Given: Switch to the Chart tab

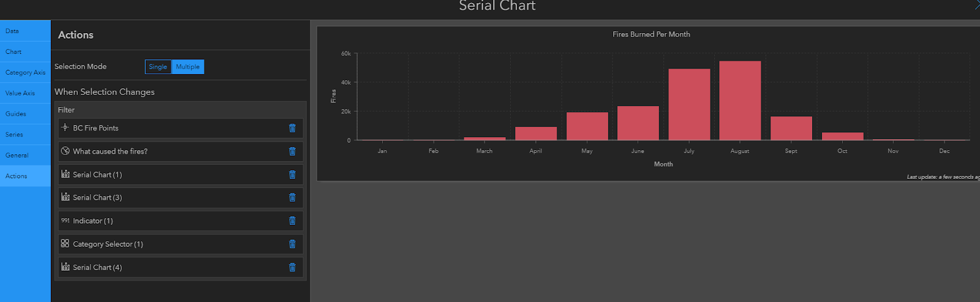Looking at the screenshot, I should (x=25, y=51).
